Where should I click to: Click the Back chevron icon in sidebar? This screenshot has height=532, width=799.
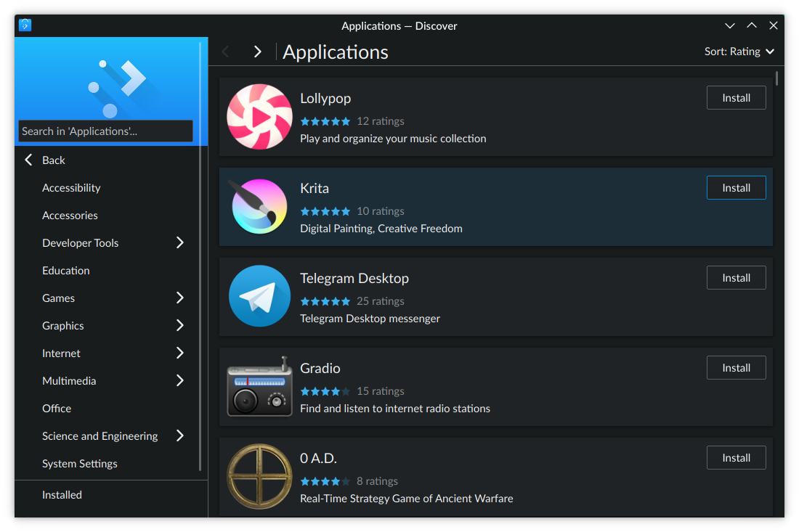click(x=28, y=160)
